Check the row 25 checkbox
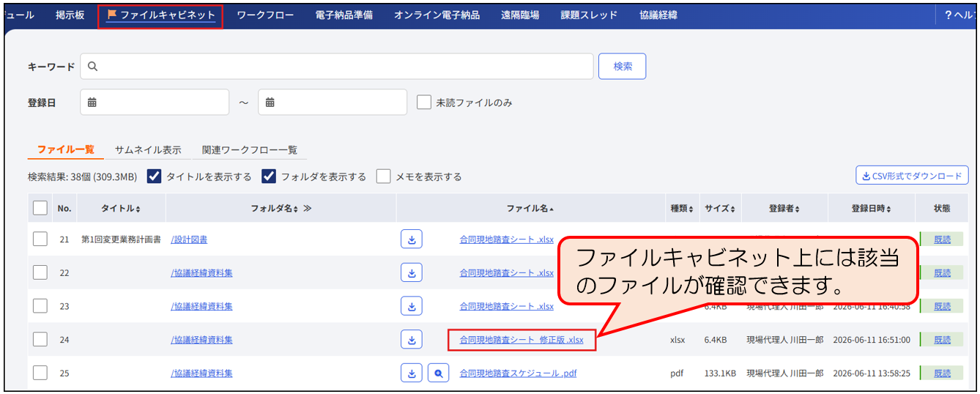This screenshot has height=394, width=980. click(x=40, y=373)
